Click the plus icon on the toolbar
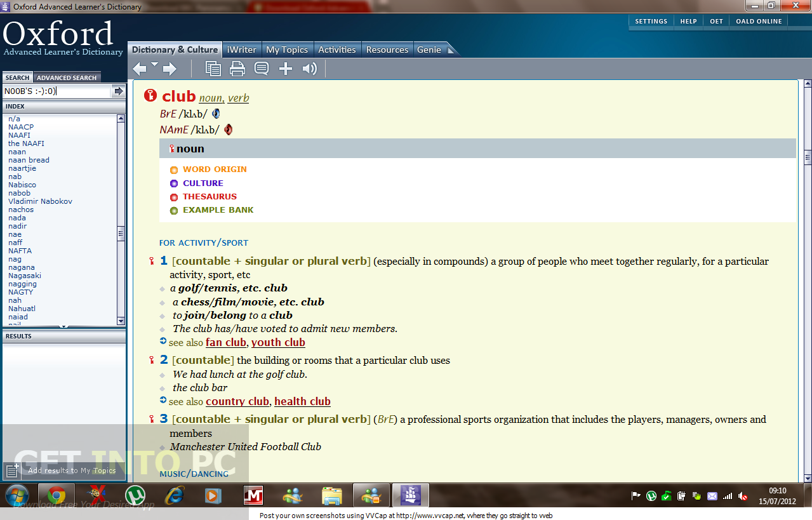This screenshot has width=812, height=520. 285,68
